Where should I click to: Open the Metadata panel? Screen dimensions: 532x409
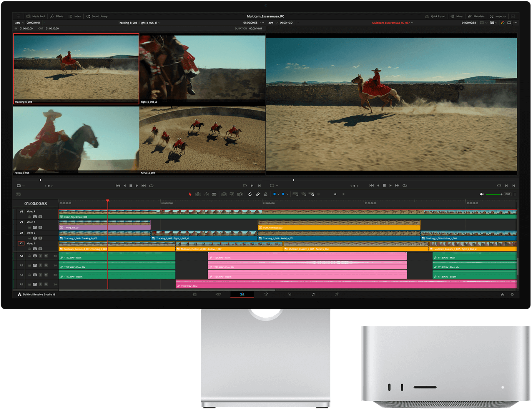pos(476,16)
